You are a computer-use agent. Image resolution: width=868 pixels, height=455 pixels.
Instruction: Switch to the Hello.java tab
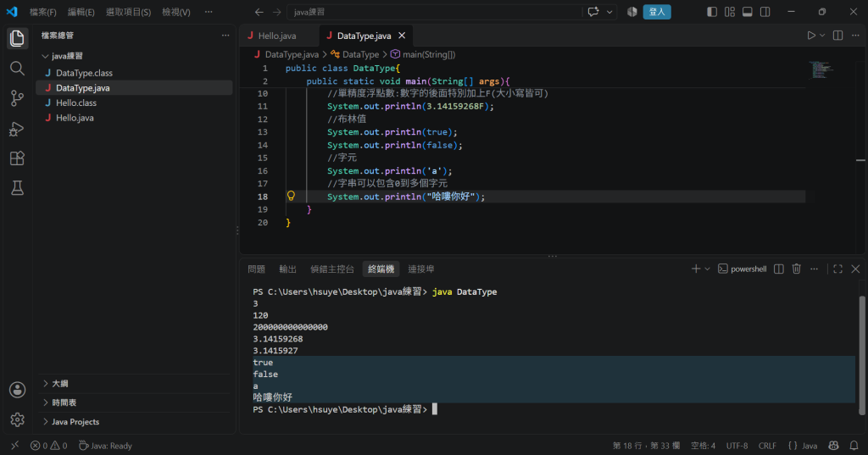click(279, 36)
